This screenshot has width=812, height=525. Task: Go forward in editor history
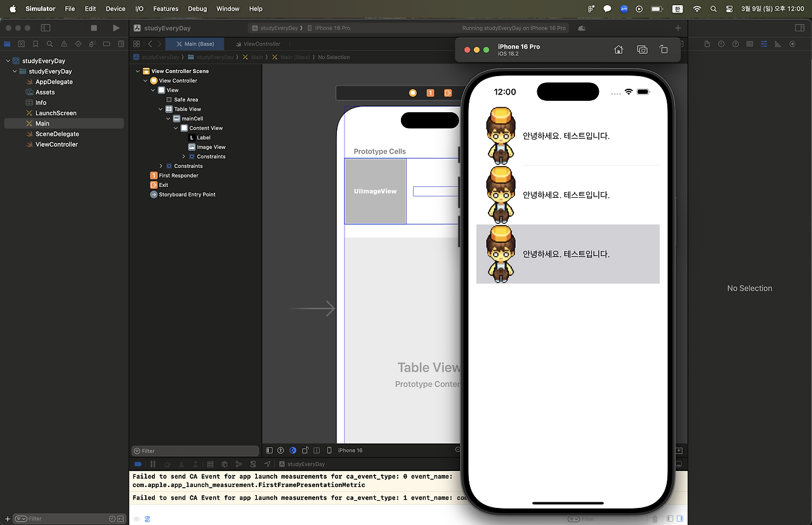click(x=159, y=44)
